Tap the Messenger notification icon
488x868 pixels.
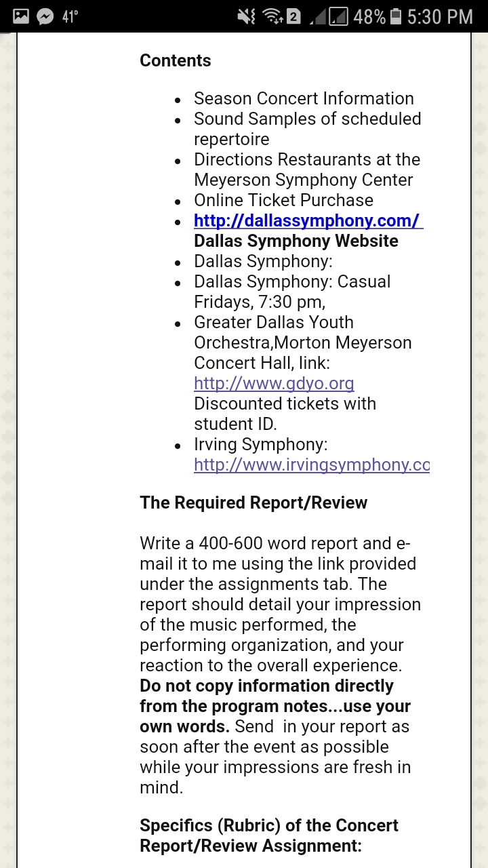[x=45, y=16]
